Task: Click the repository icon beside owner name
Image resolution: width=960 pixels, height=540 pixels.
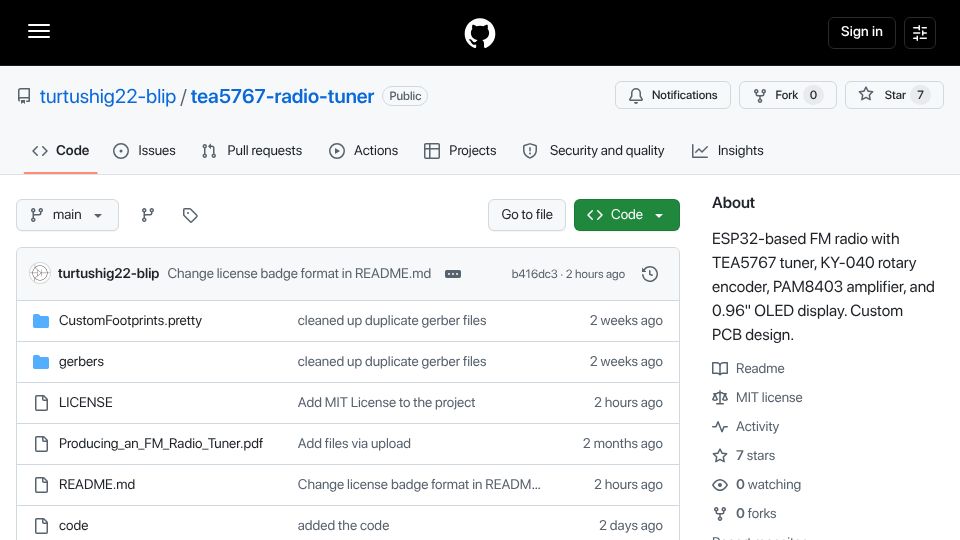Action: pos(24,96)
